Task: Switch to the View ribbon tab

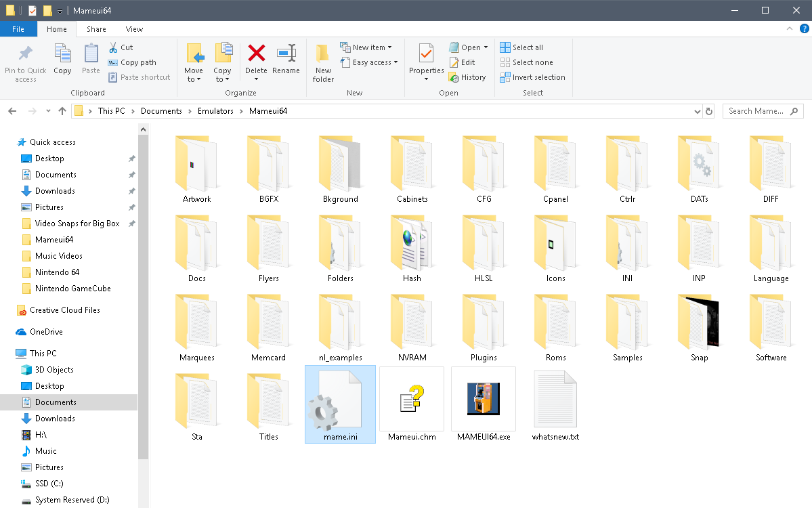Action: click(134, 29)
